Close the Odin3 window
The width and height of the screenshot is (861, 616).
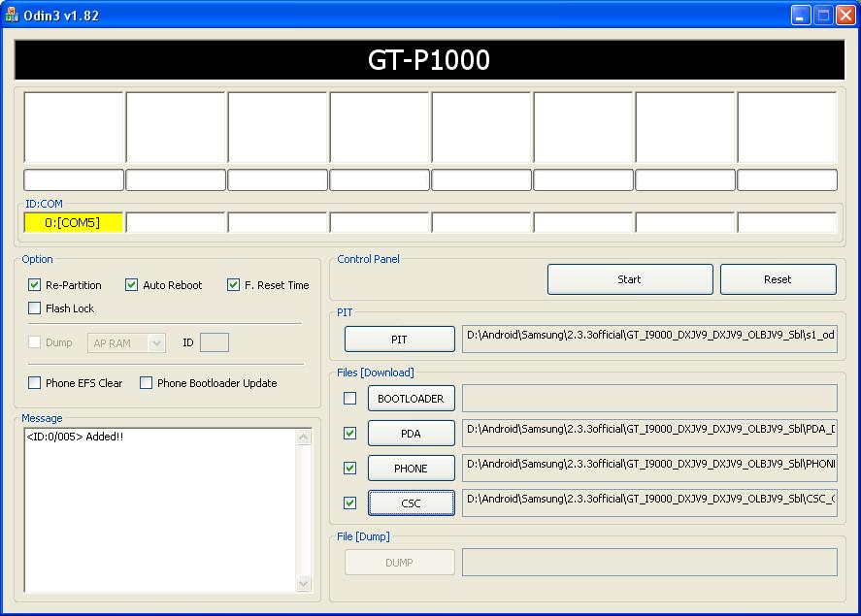(x=845, y=16)
